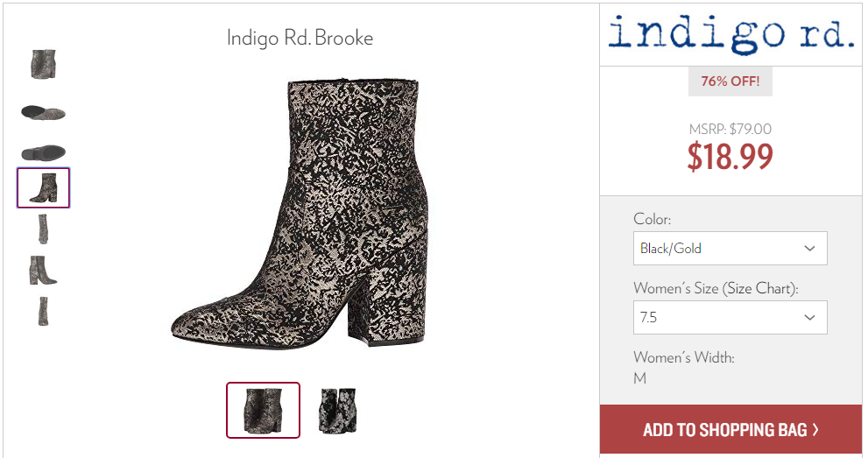
Task: Click the Indigo Rd. Brooke product title
Action: 300,39
